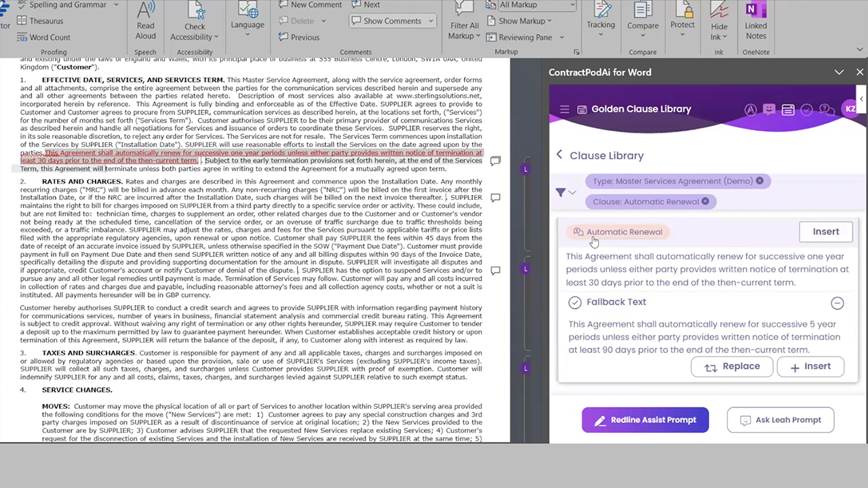Replace selection with fallback text
Screen dimensions: 868x488
tap(732, 367)
